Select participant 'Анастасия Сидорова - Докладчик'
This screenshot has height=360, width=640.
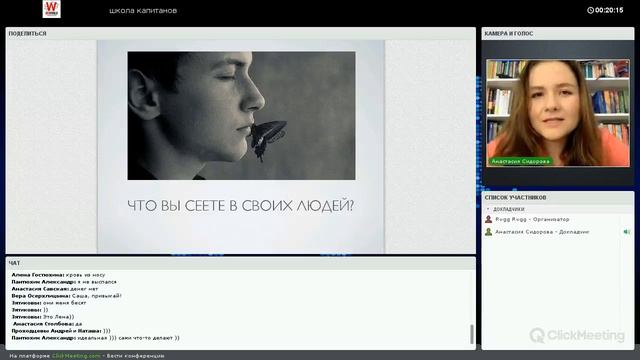542,232
